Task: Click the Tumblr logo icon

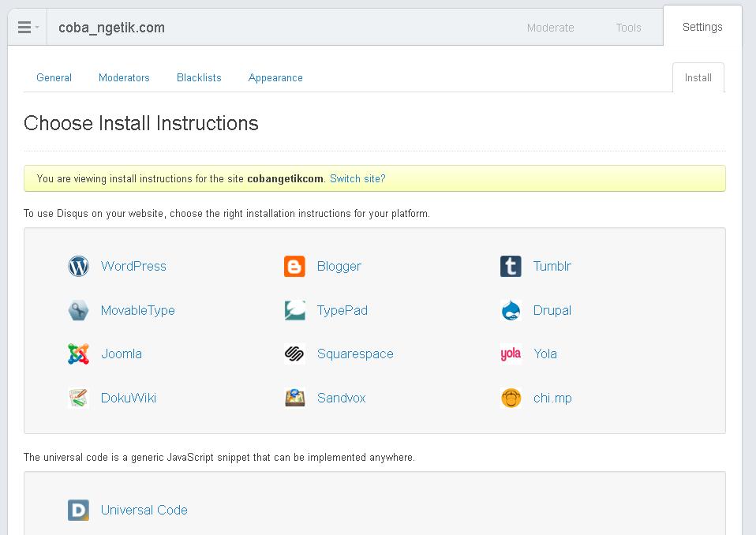Action: 511,266
